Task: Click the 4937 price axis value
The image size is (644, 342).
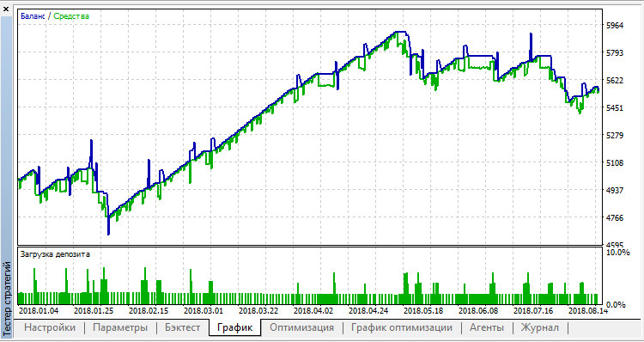Action: point(616,191)
